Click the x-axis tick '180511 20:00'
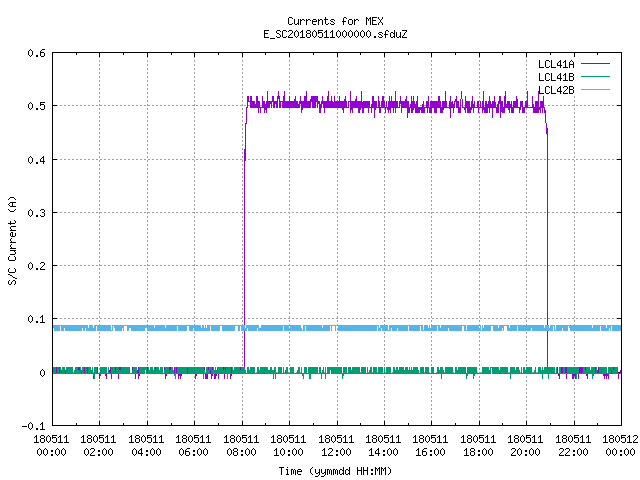This screenshot has width=640, height=480. click(x=526, y=446)
